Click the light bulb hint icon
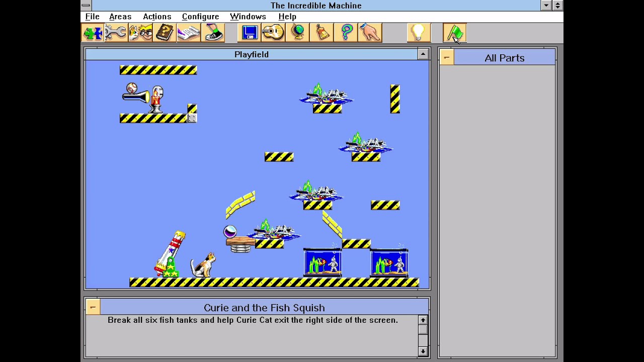The image size is (644, 362). (418, 33)
